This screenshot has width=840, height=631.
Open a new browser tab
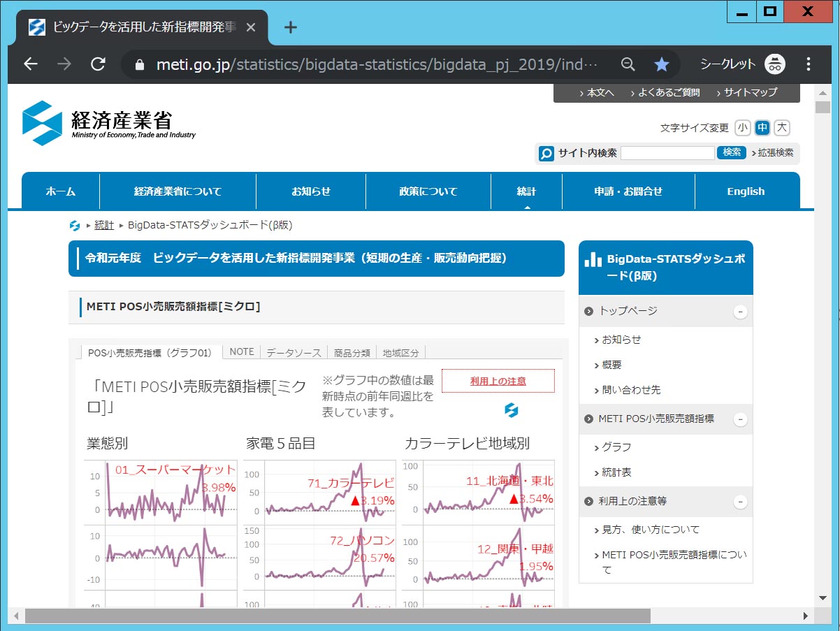click(291, 27)
